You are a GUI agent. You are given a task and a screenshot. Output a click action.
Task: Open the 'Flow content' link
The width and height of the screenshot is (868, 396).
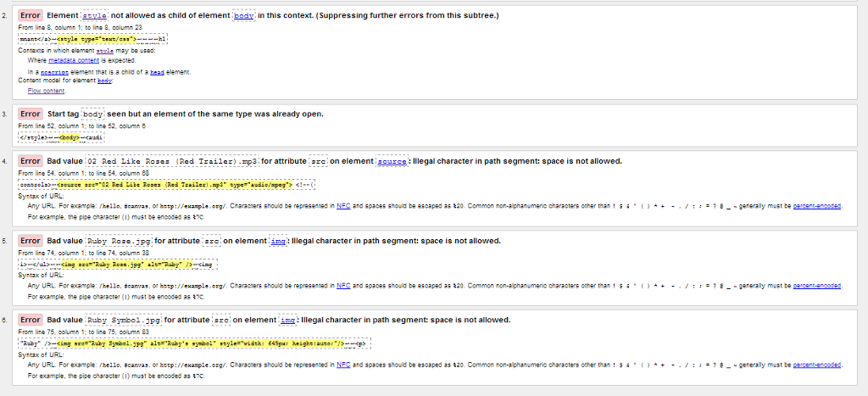point(47,90)
